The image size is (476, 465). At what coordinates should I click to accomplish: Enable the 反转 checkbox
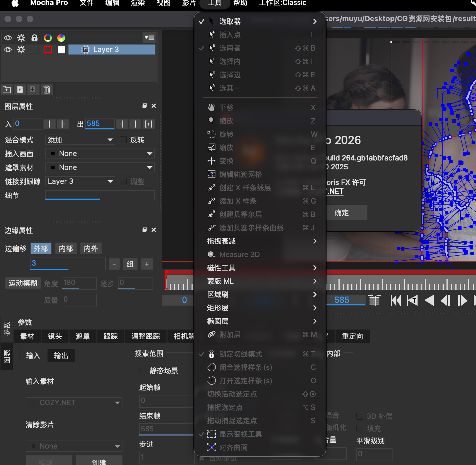tap(123, 140)
